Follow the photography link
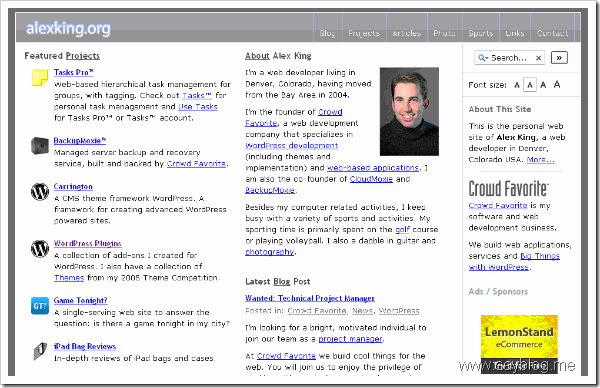This screenshot has width=600, height=388. [269, 252]
